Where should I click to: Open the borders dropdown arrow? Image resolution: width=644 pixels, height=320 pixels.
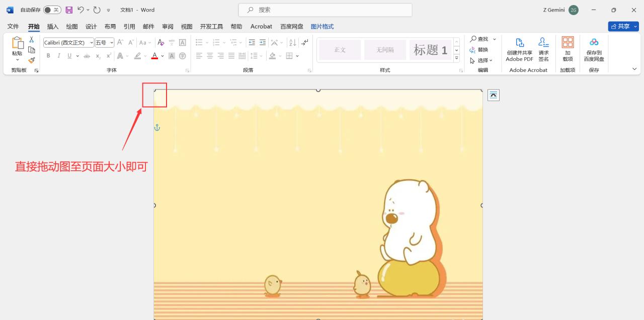pos(297,56)
